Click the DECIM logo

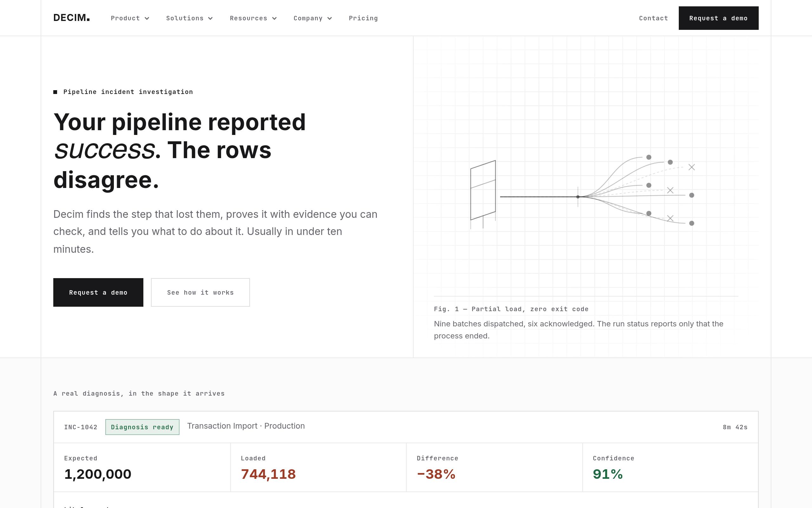(71, 18)
